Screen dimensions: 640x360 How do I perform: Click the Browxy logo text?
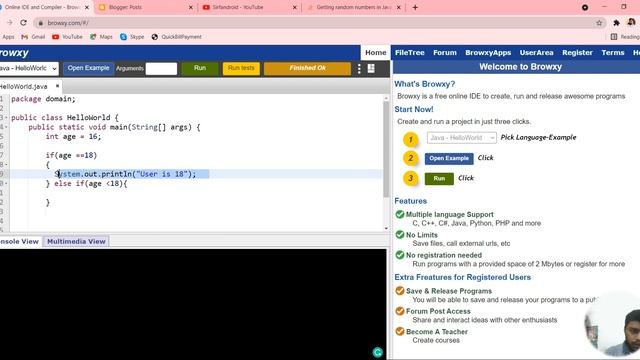[x=14, y=53]
